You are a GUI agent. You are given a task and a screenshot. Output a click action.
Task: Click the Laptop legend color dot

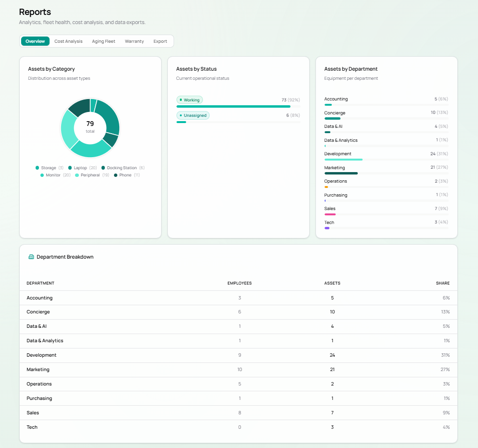70,168
